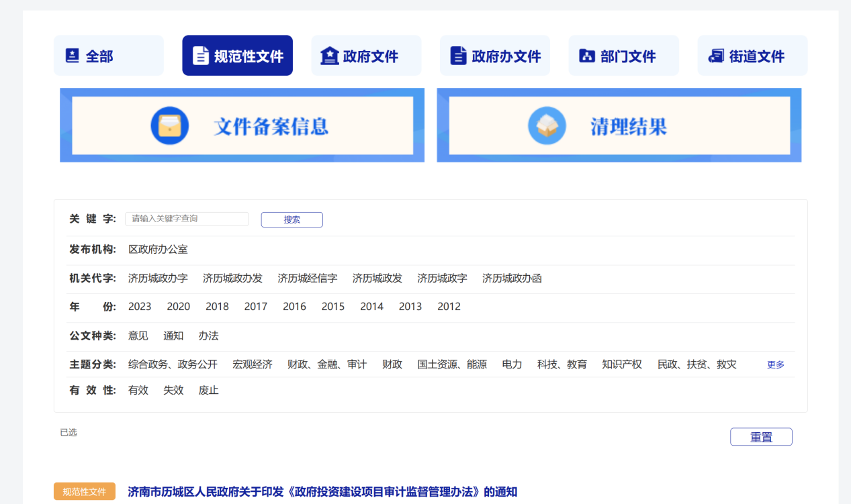Click the document icon on 规范性文件 tab
Viewport: 851px width, 504px height.
(200, 56)
